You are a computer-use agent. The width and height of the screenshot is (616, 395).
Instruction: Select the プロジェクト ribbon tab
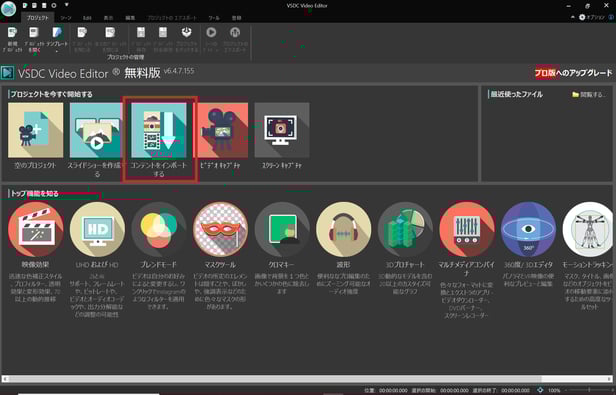click(37, 18)
